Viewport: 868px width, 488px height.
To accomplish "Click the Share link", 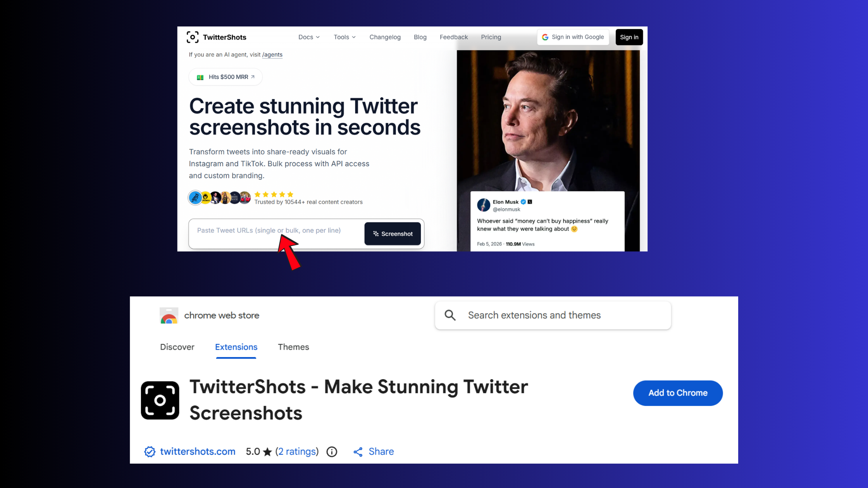I will pyautogui.click(x=381, y=452).
